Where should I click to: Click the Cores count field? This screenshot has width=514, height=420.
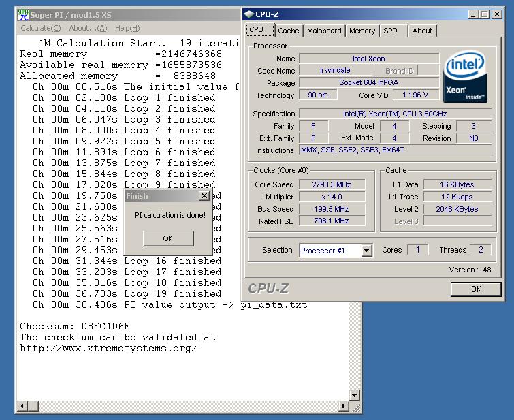coord(417,250)
